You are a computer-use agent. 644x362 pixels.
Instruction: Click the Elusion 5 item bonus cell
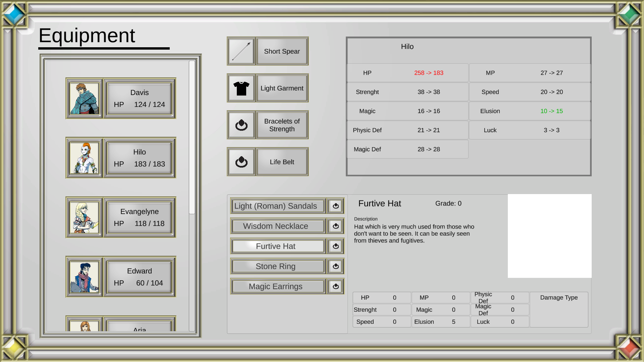pyautogui.click(x=441, y=322)
